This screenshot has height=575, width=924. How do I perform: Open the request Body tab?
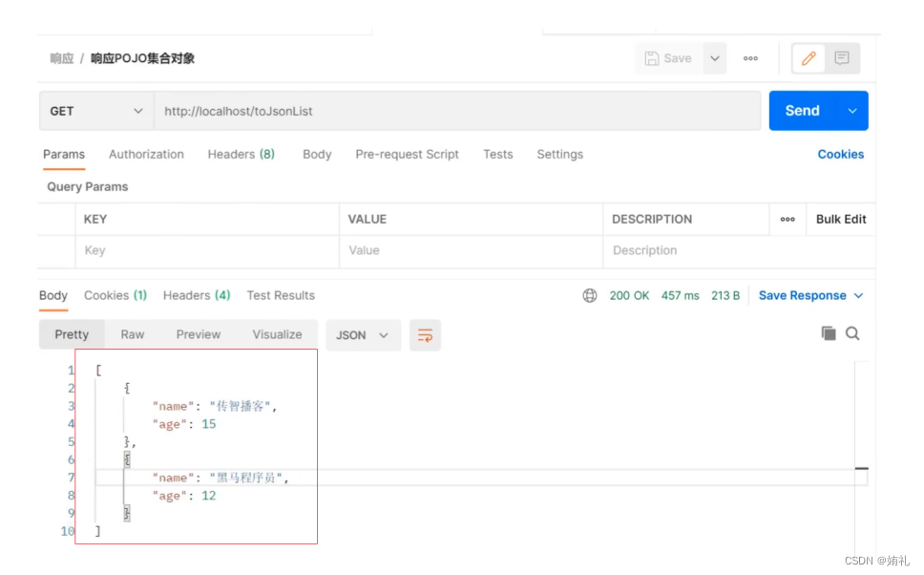[x=317, y=155]
